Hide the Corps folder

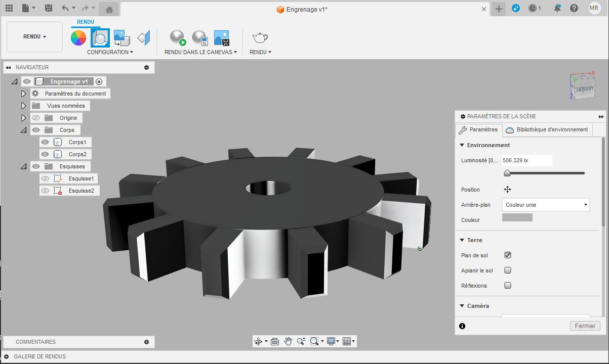pos(36,130)
